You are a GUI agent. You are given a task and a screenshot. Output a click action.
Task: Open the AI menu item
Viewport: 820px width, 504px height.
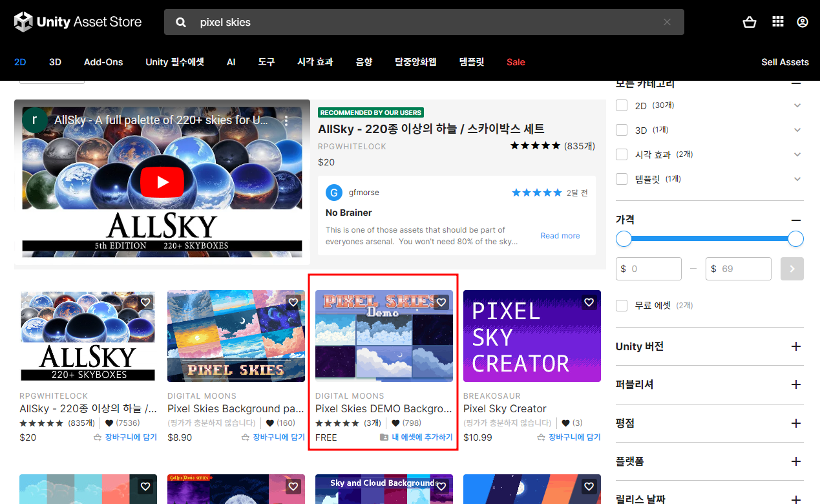231,62
